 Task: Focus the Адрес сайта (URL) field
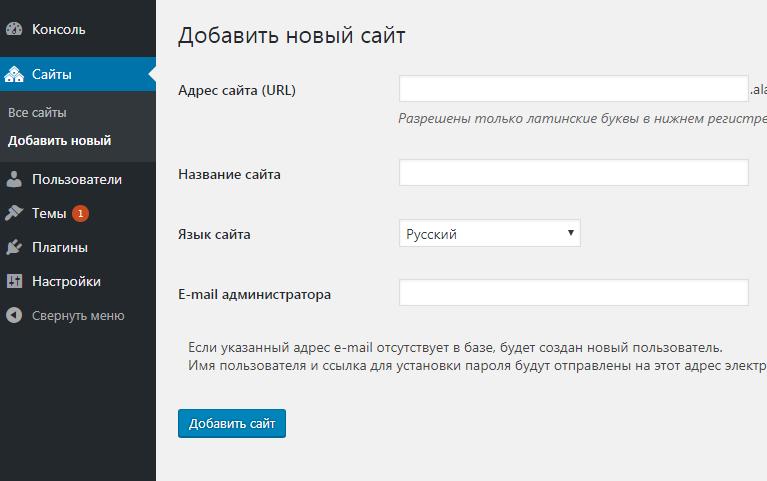[574, 89]
